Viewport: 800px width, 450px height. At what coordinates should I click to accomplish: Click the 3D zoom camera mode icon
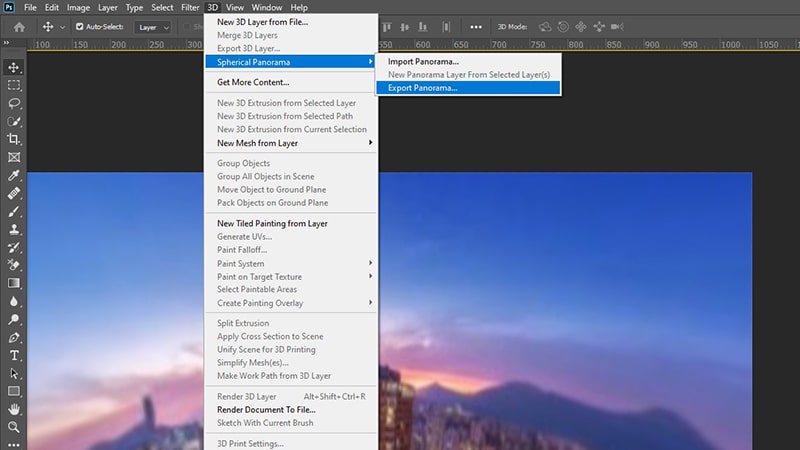[x=617, y=27]
